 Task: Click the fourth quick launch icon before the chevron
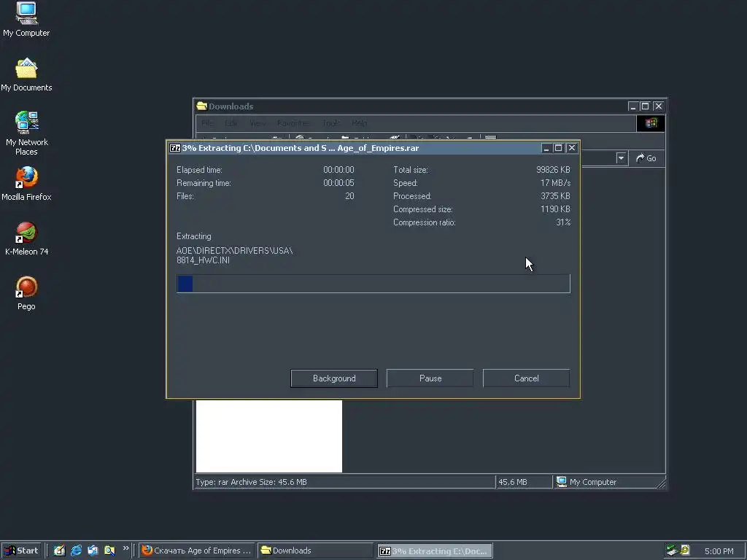coord(109,551)
